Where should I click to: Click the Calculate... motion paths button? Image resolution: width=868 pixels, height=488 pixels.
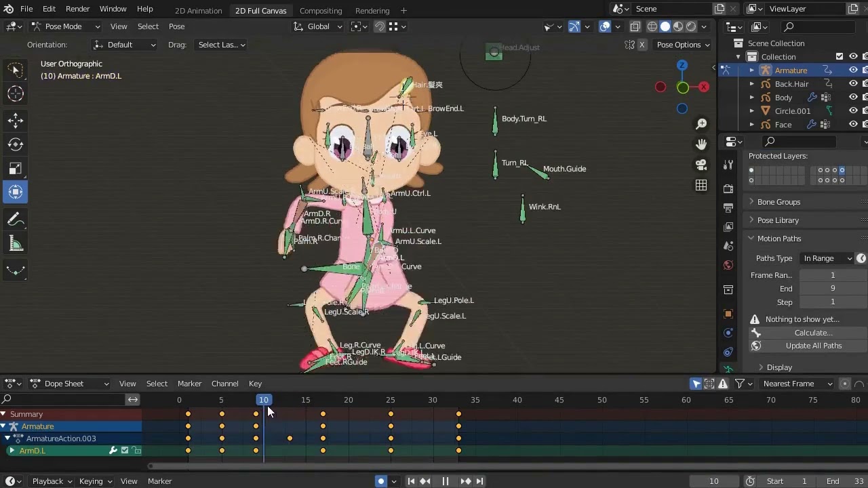click(x=808, y=333)
